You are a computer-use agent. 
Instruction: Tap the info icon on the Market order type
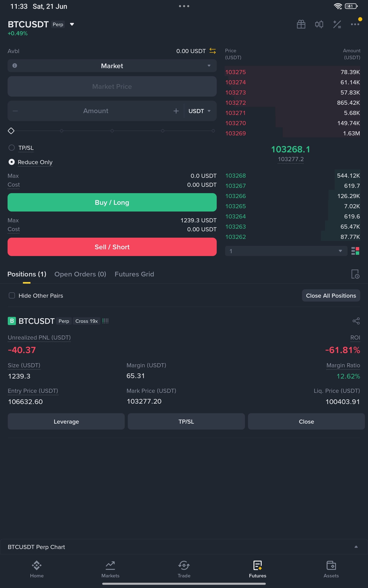[x=15, y=66]
